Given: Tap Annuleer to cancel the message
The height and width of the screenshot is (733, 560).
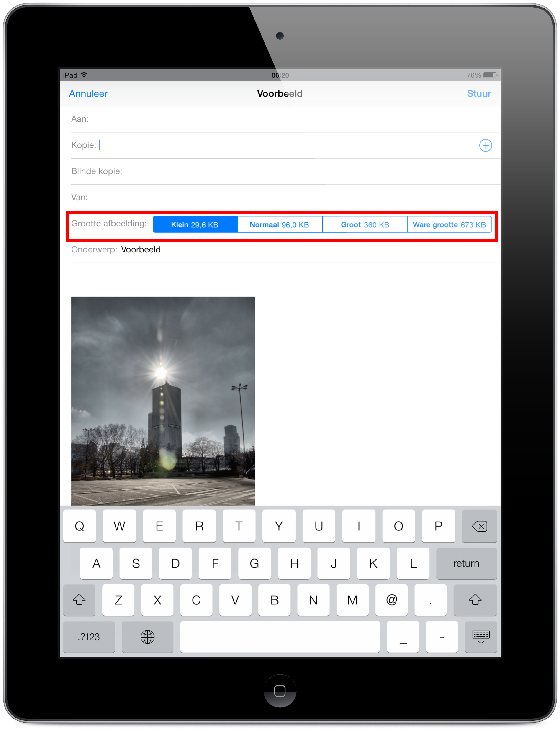Looking at the screenshot, I should pyautogui.click(x=88, y=94).
